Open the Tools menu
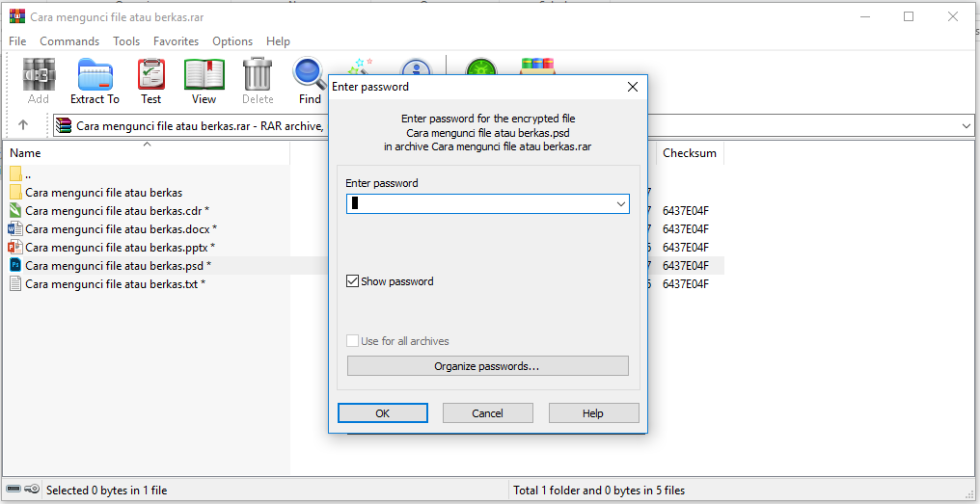Viewport: 980px width, 504px height. tap(126, 41)
